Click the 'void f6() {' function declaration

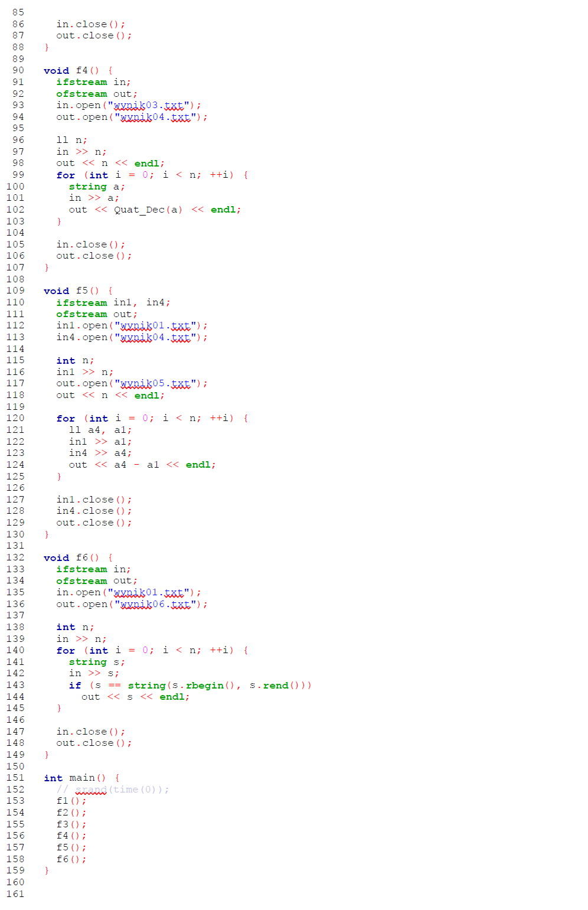pos(78,557)
